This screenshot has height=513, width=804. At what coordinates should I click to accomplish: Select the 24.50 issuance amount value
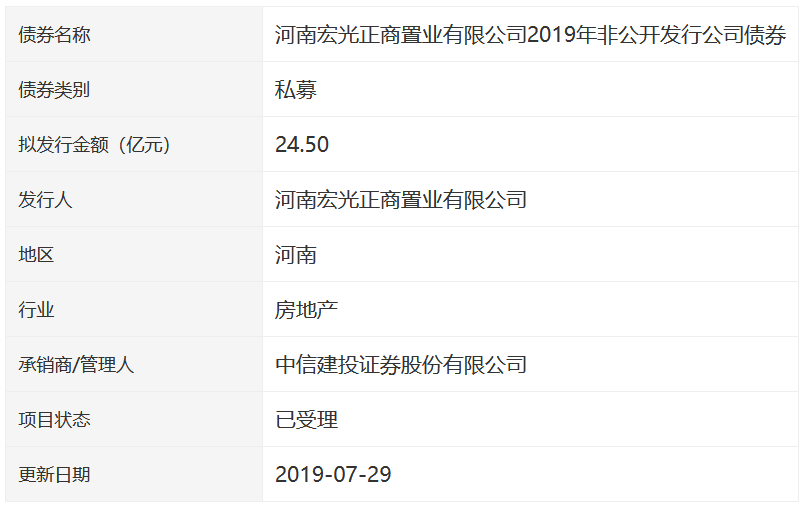302,145
